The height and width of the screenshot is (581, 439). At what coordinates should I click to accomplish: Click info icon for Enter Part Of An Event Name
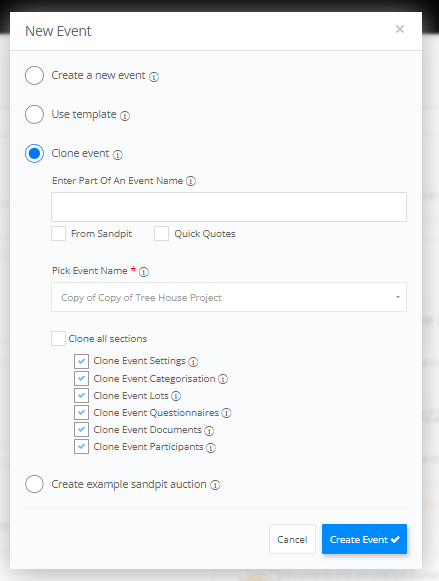191,181
